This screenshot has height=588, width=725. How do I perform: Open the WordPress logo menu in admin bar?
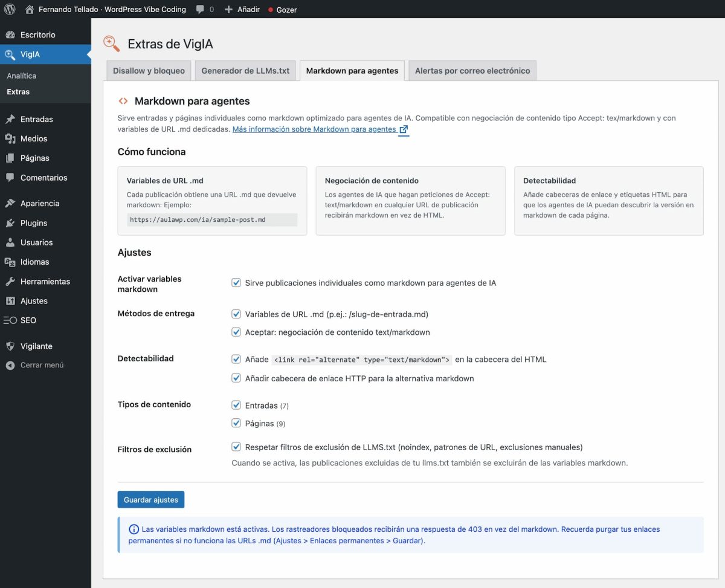click(9, 9)
